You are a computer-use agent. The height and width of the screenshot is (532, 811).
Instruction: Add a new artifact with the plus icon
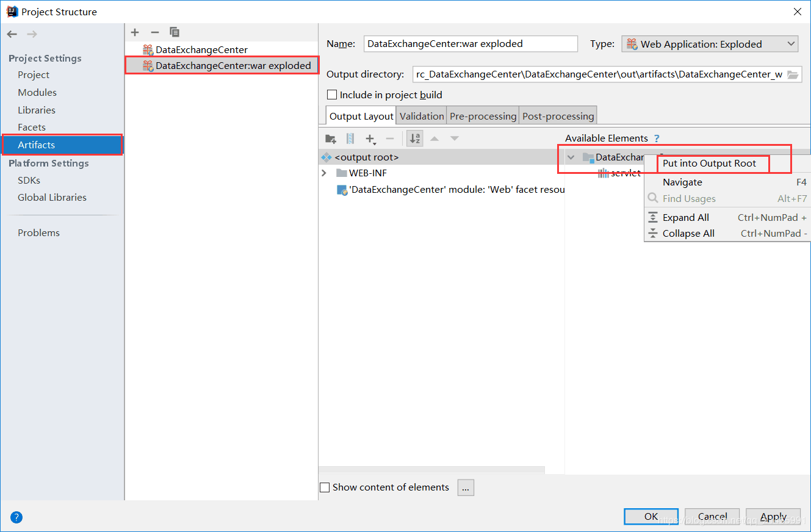(135, 32)
